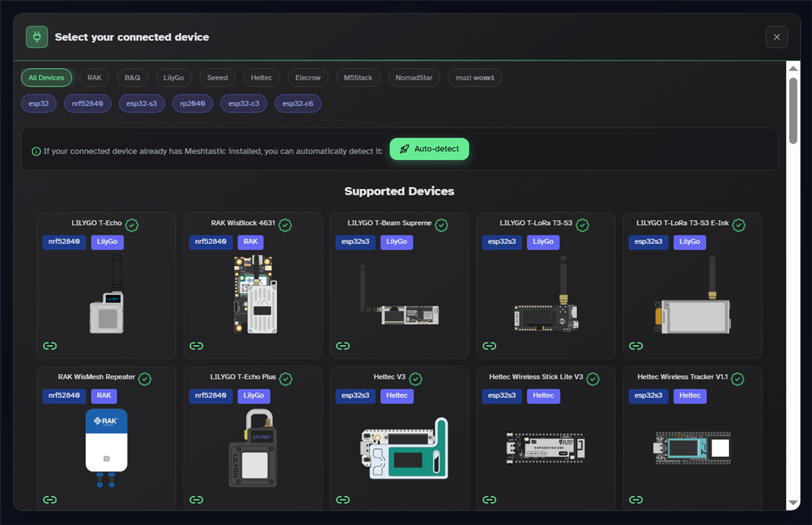Click the link icon on RAK WisBlock 4631 card
Screen dimensions: 812x525
tap(196, 346)
